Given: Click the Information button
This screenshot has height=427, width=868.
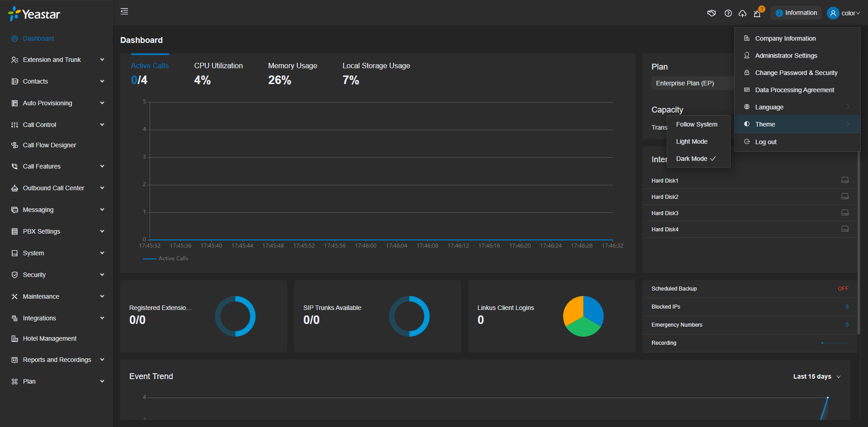Looking at the screenshot, I should click(796, 12).
